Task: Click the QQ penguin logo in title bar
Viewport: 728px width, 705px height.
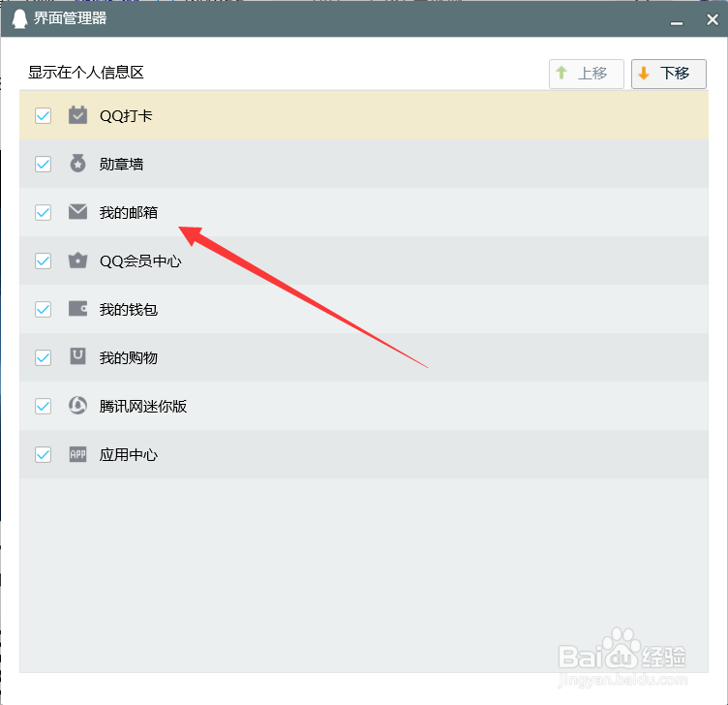Action: click(x=19, y=18)
